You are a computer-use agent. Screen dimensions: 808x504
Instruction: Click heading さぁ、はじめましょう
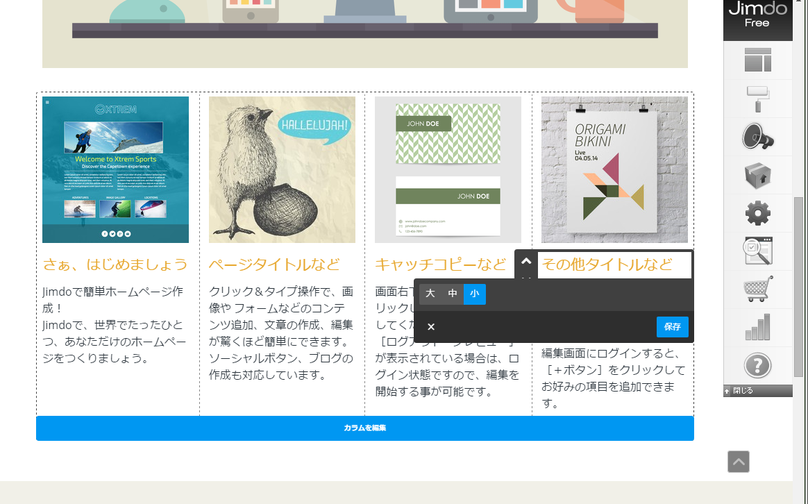click(115, 265)
